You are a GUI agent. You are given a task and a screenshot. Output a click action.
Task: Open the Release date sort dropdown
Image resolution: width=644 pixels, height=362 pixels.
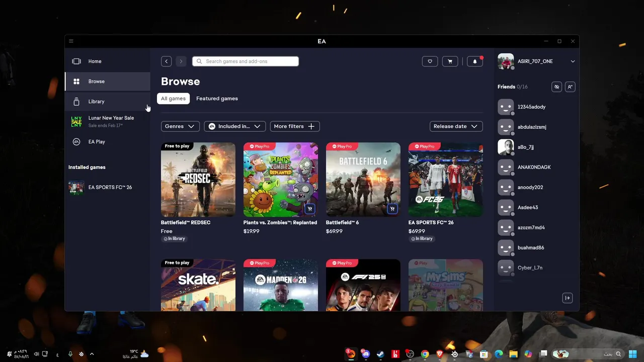[456, 126]
